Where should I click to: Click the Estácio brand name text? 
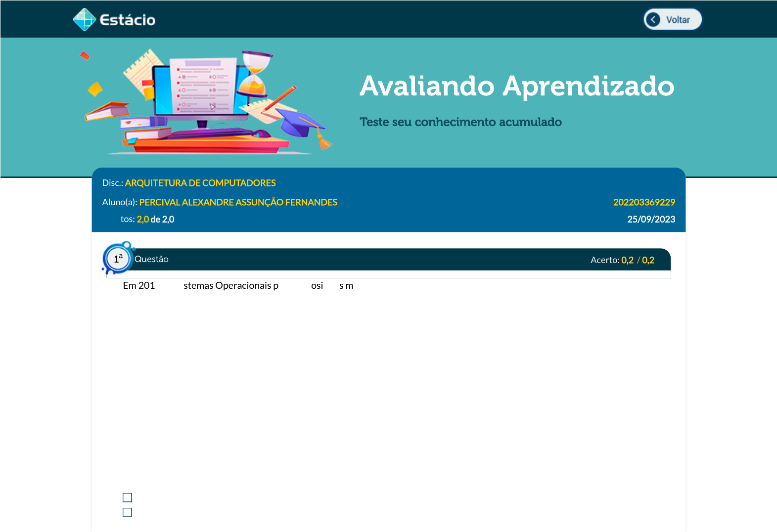tap(128, 20)
